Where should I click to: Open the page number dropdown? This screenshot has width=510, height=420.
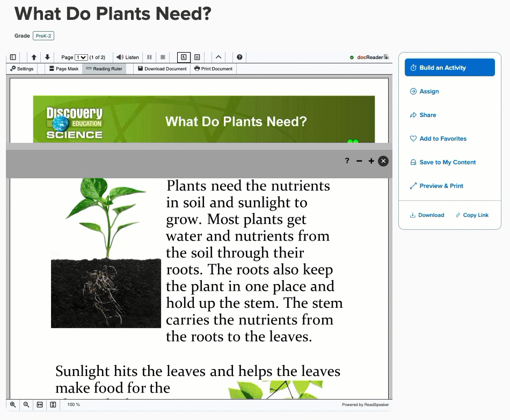tap(81, 57)
